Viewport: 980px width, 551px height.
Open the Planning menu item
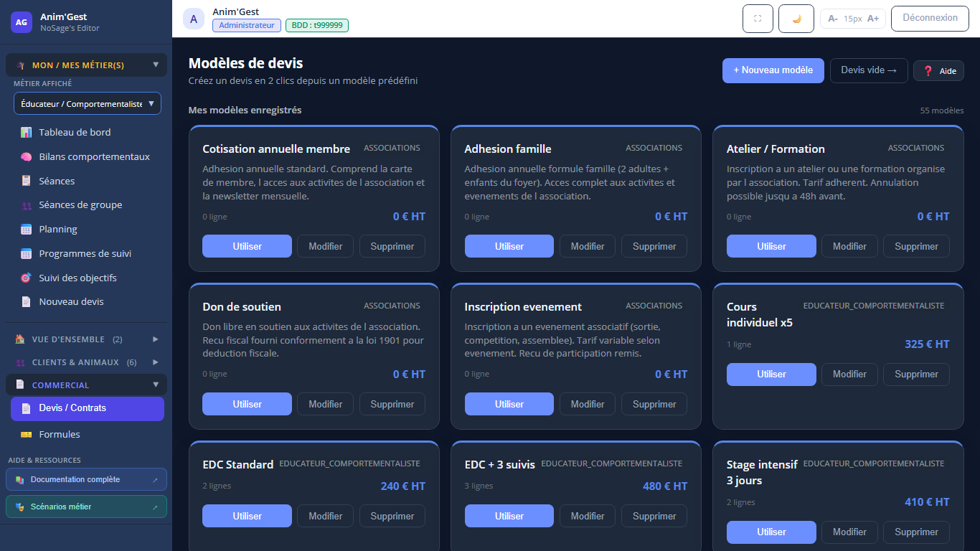88,230
